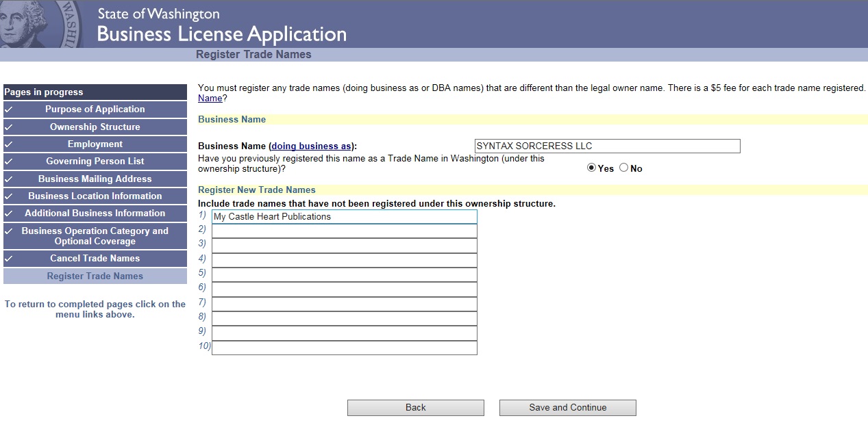Select the tenth trade name input field
Viewport: 868px width, 427px height.
pyautogui.click(x=344, y=348)
